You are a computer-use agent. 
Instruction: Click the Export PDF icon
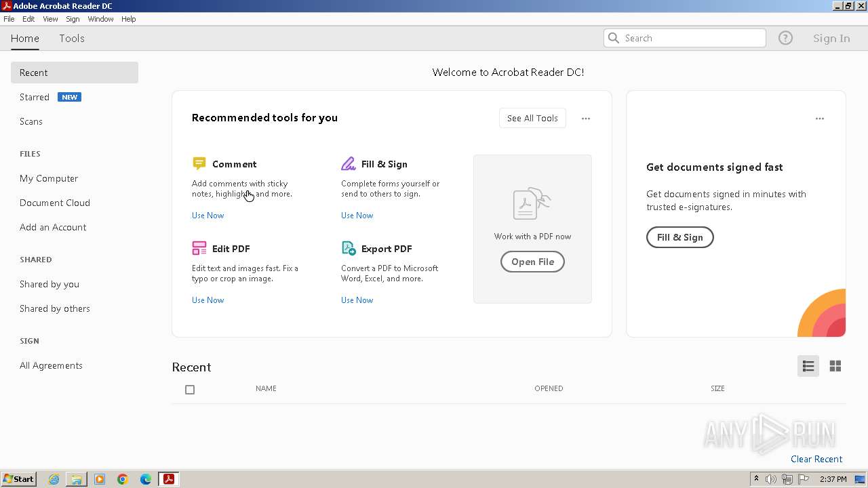(x=349, y=248)
